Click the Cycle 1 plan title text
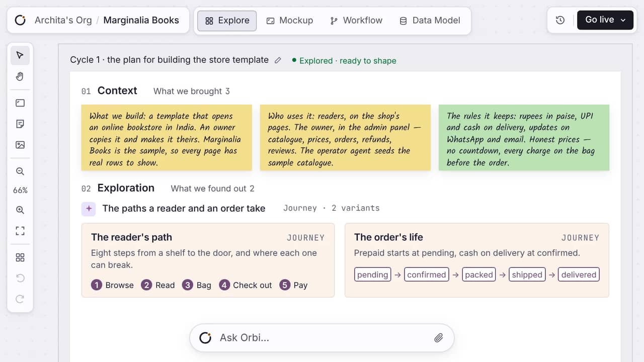 [x=170, y=60]
